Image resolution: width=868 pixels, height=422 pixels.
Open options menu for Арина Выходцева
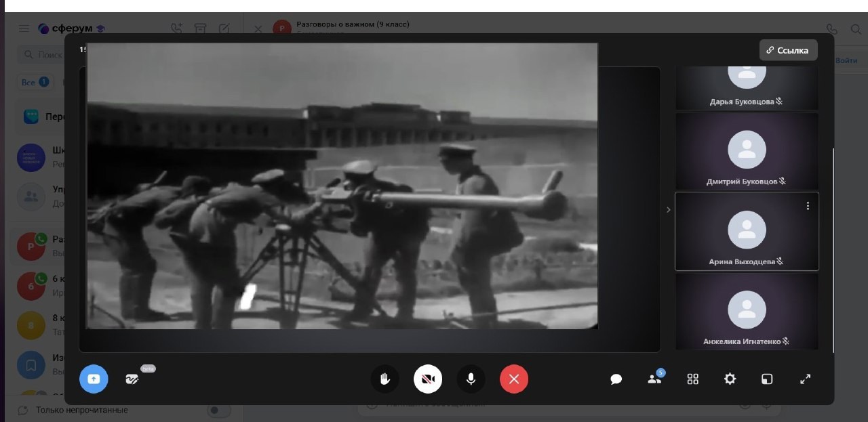click(808, 206)
